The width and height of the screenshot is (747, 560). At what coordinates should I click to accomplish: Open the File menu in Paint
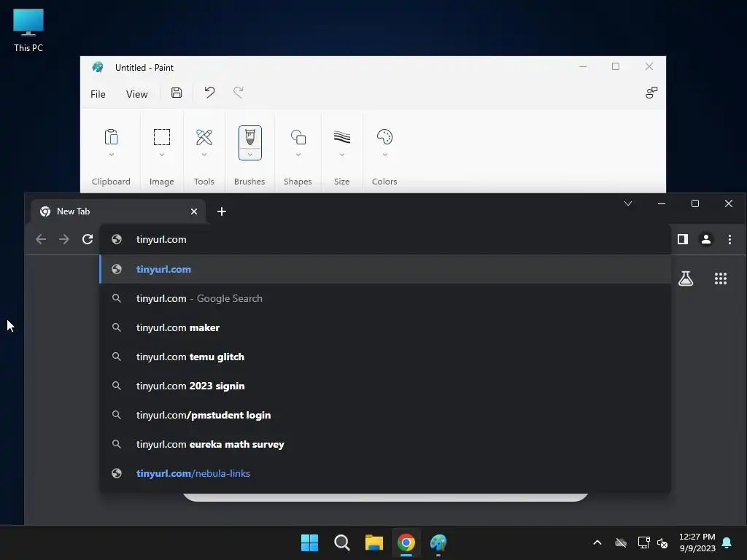(x=98, y=94)
